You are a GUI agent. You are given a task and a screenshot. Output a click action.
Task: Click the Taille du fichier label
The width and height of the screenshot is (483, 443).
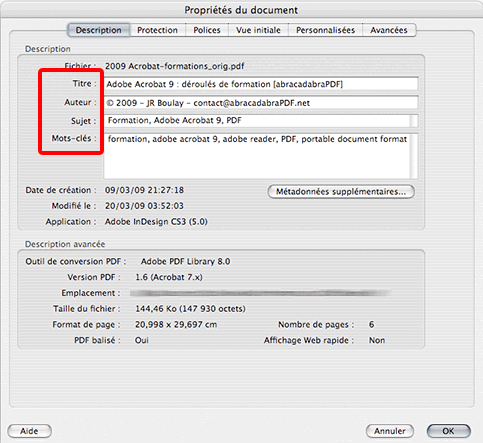pos(87,309)
